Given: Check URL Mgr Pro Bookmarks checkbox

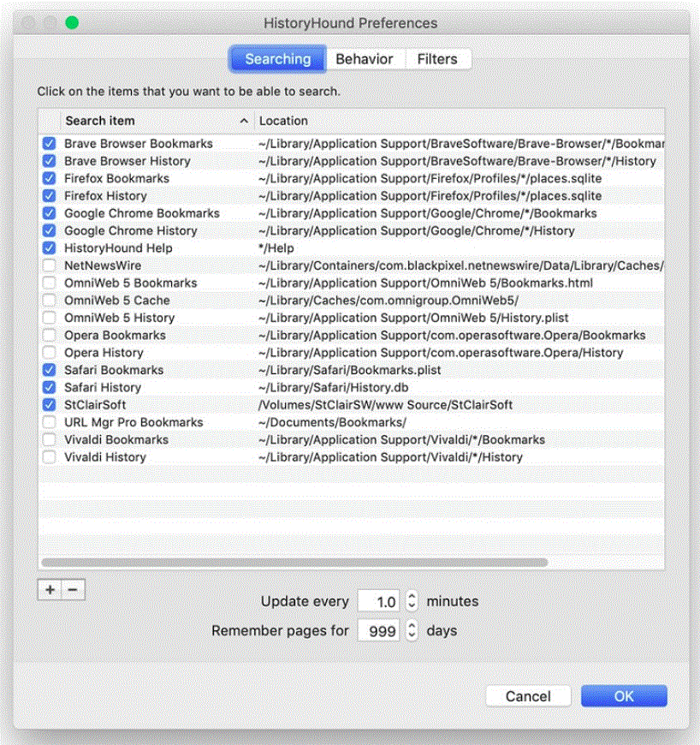Looking at the screenshot, I should pos(49,422).
